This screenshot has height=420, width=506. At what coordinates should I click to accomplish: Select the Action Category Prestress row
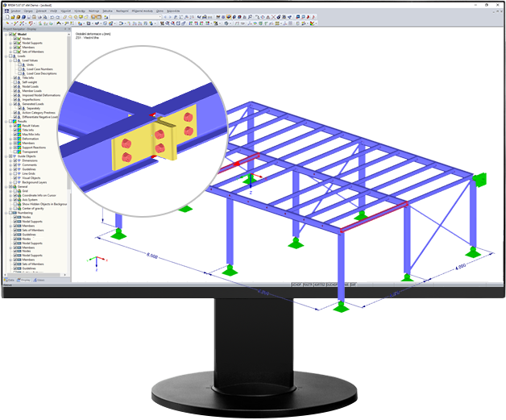[39, 113]
